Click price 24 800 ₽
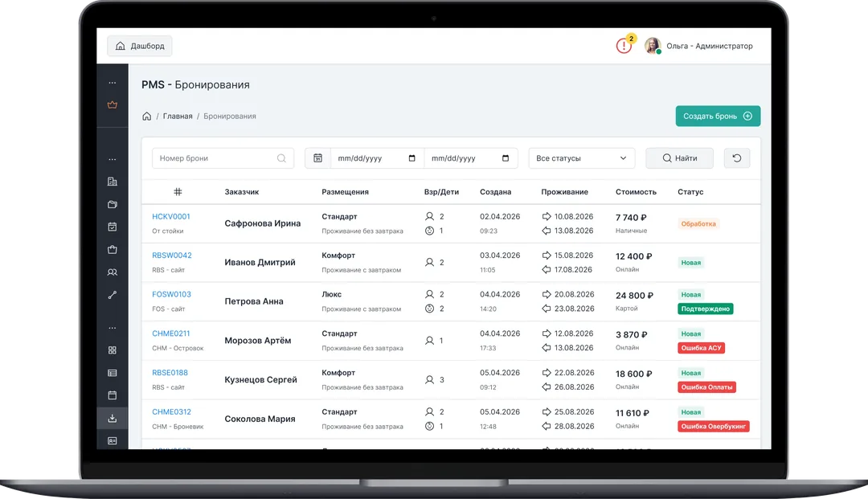 pos(634,296)
